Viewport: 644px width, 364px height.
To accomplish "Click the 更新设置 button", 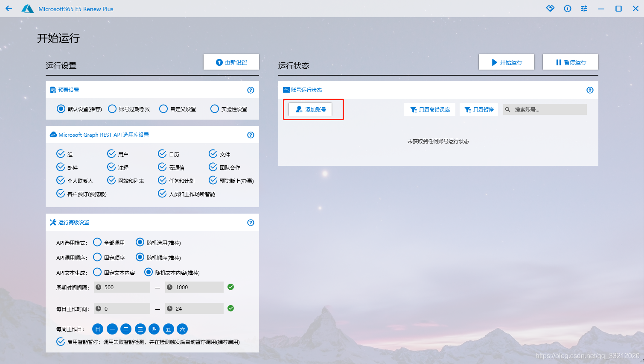I will click(x=231, y=62).
